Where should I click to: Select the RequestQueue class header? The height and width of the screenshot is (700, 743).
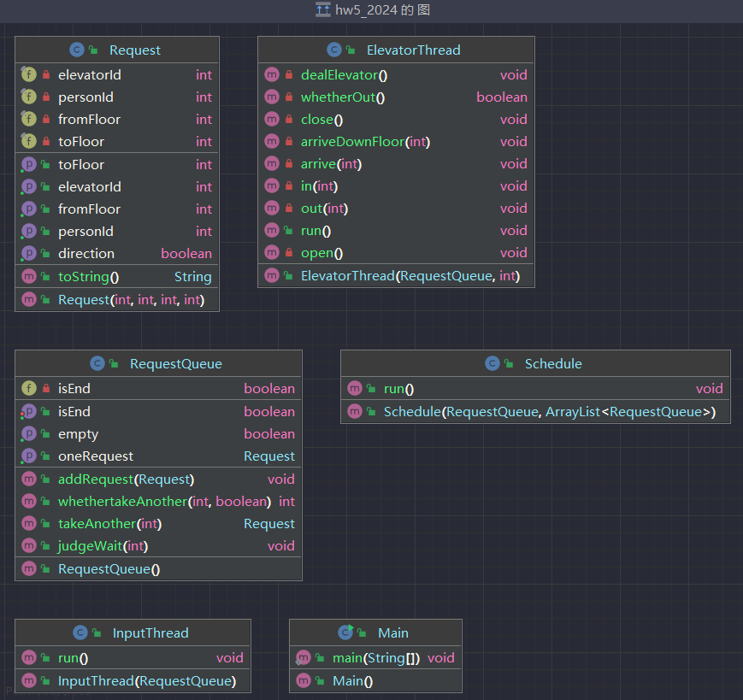tap(159, 363)
